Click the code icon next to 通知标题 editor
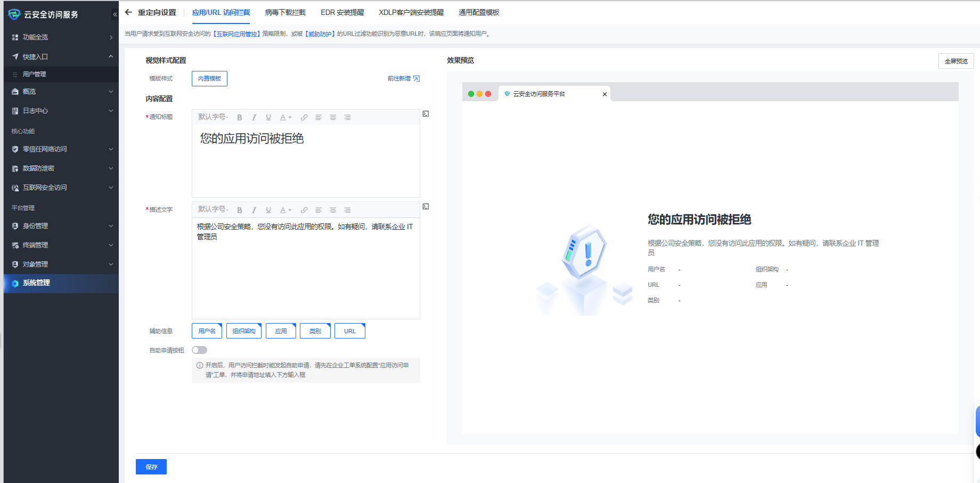This screenshot has width=980, height=483. pos(426,114)
